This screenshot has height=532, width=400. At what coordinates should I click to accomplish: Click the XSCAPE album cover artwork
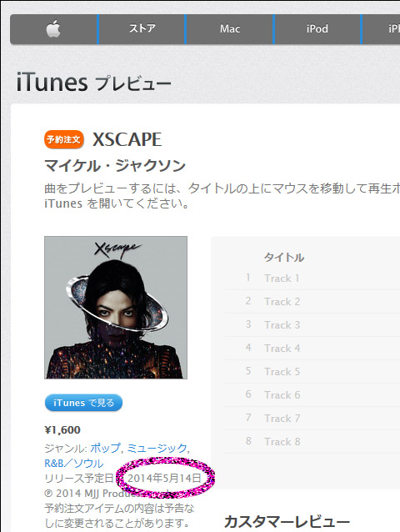click(116, 308)
